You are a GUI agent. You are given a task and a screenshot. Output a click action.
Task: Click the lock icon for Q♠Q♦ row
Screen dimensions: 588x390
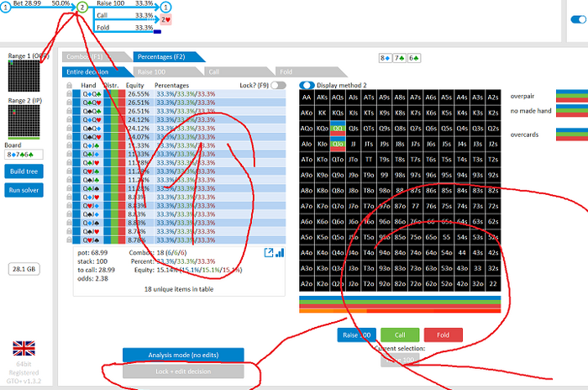pyautogui.click(x=69, y=129)
